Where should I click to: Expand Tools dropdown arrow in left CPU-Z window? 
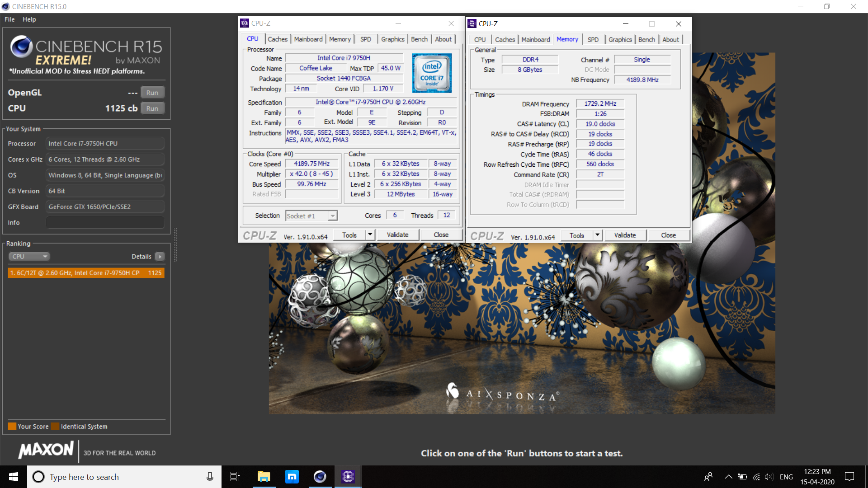[x=370, y=235]
